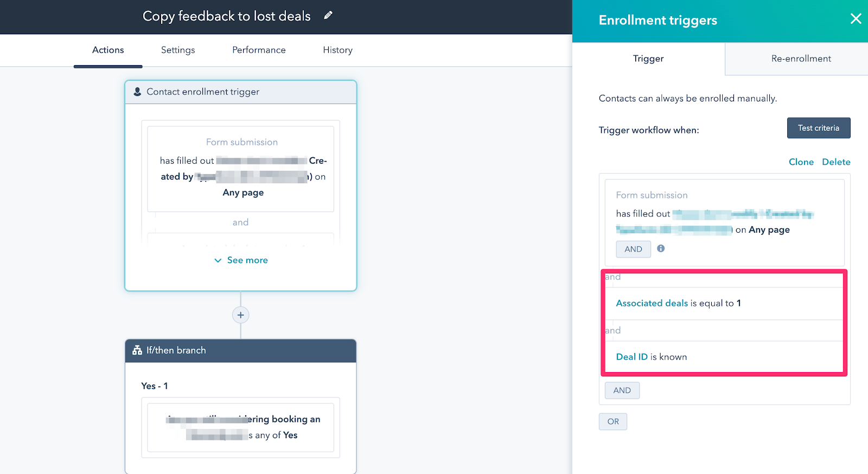Click the info icon beside the AND button

click(661, 248)
